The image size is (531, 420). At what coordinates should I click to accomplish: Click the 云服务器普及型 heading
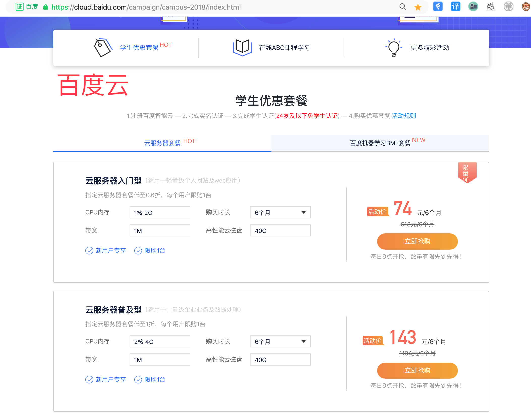point(113,310)
